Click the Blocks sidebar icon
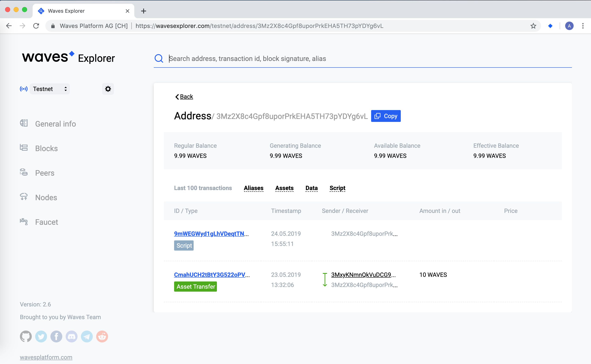This screenshot has height=364, width=591. click(x=24, y=147)
